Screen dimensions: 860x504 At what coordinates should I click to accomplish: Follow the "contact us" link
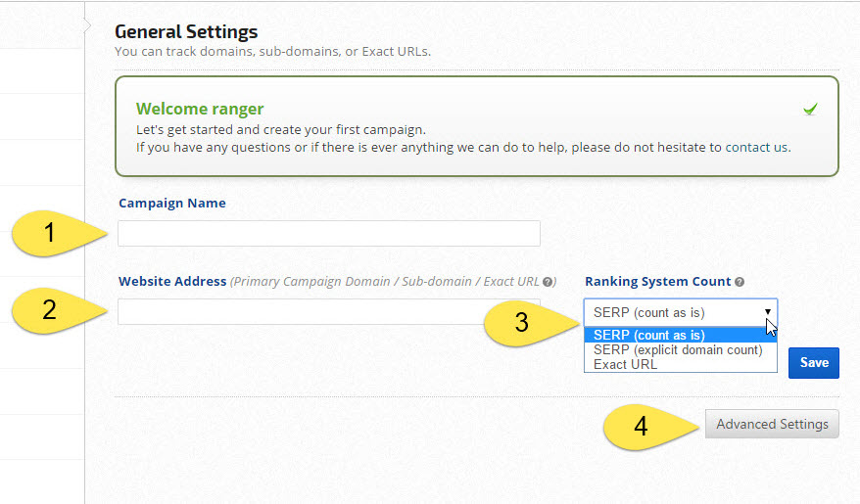click(757, 148)
